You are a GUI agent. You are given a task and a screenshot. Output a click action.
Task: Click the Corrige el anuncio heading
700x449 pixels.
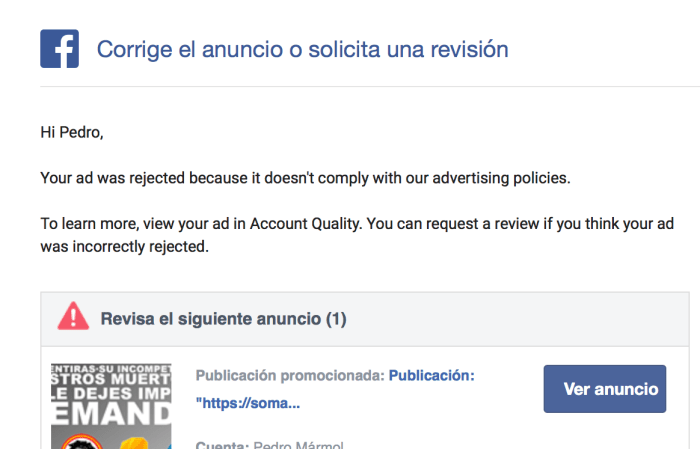(302, 49)
